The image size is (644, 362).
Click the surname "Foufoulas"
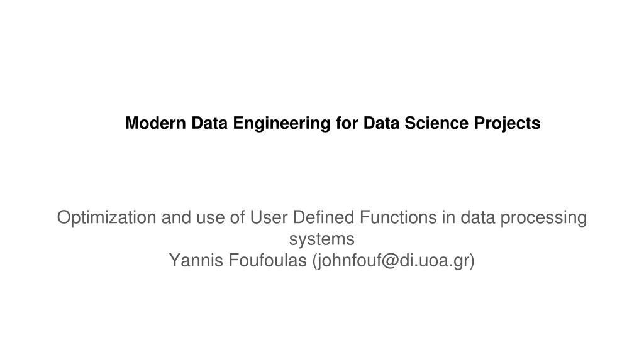pyautogui.click(x=267, y=260)
